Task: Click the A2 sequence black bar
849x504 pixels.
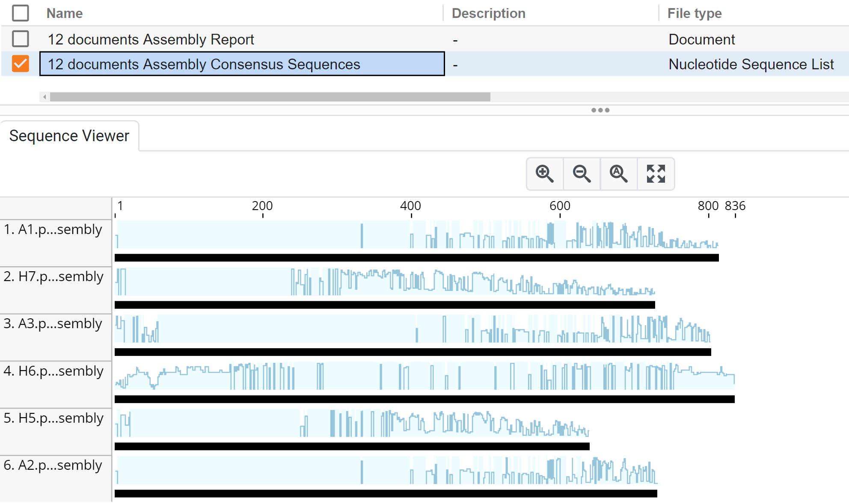Action: click(386, 494)
